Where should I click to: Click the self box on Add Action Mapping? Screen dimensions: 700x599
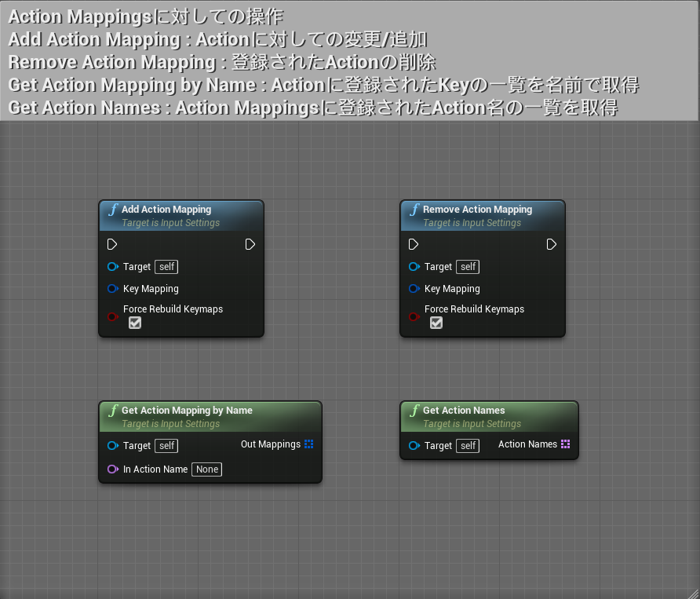click(166, 267)
